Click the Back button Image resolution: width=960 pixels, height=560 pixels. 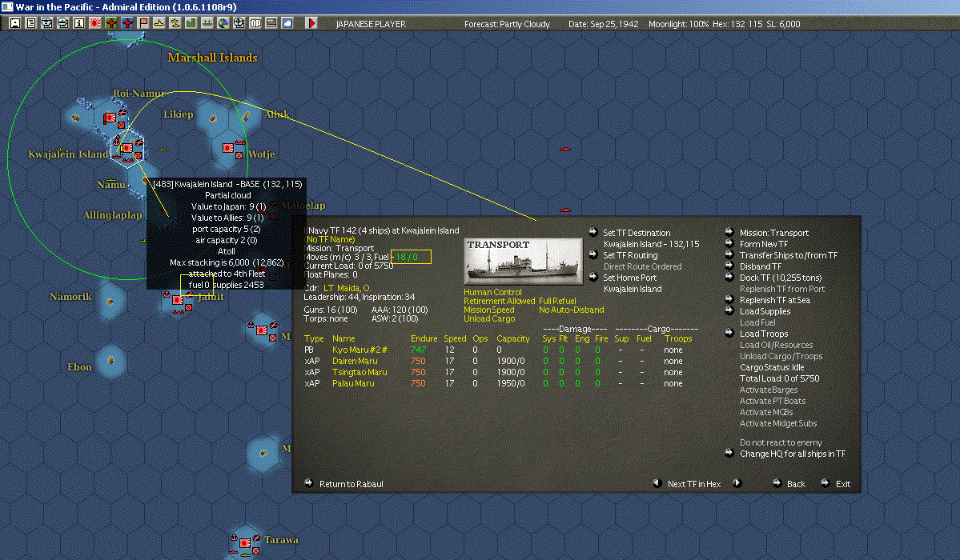(x=796, y=483)
